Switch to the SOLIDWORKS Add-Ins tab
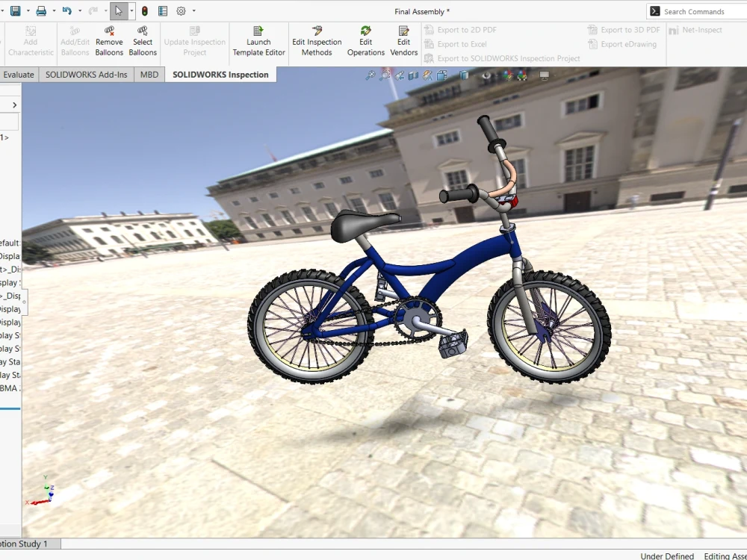The width and height of the screenshot is (747, 560). (x=86, y=74)
